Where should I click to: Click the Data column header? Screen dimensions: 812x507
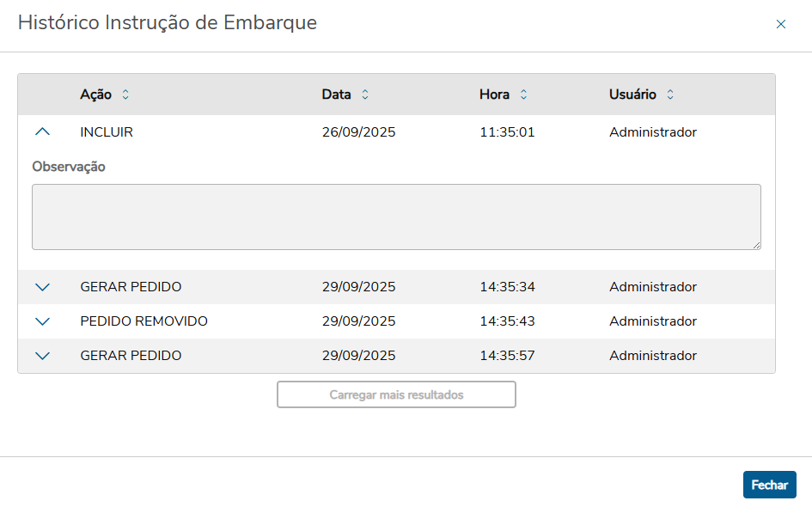point(336,95)
